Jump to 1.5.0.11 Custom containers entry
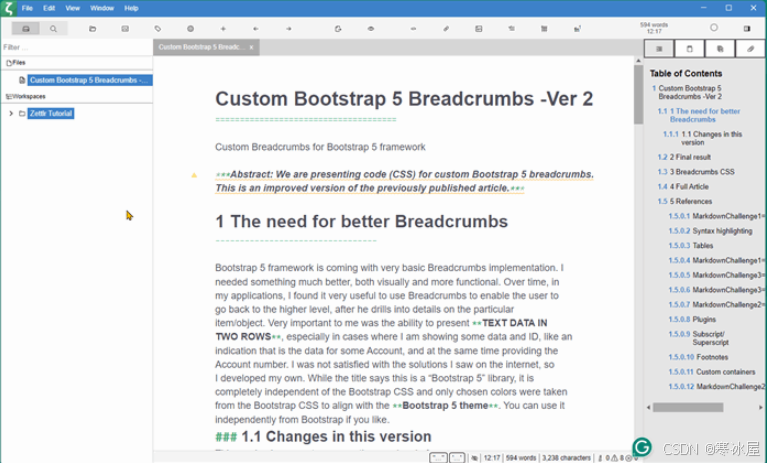 click(712, 372)
